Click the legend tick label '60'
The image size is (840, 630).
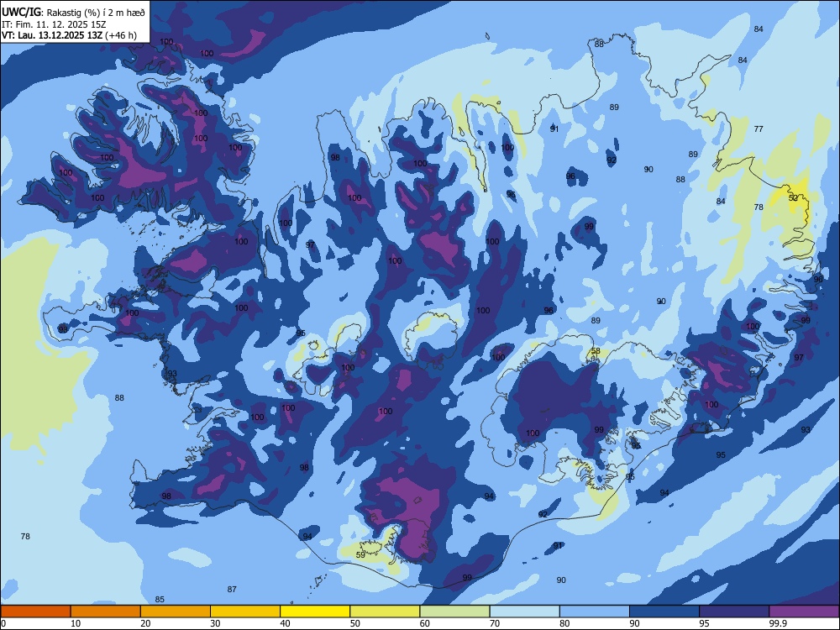pyautogui.click(x=425, y=623)
